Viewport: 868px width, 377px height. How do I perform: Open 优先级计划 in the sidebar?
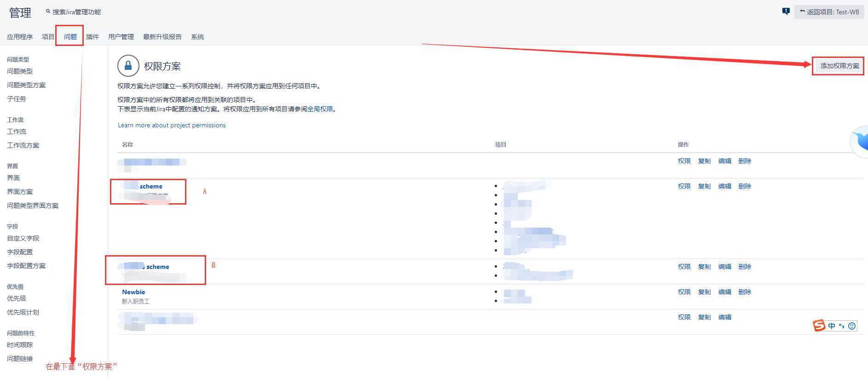click(23, 312)
